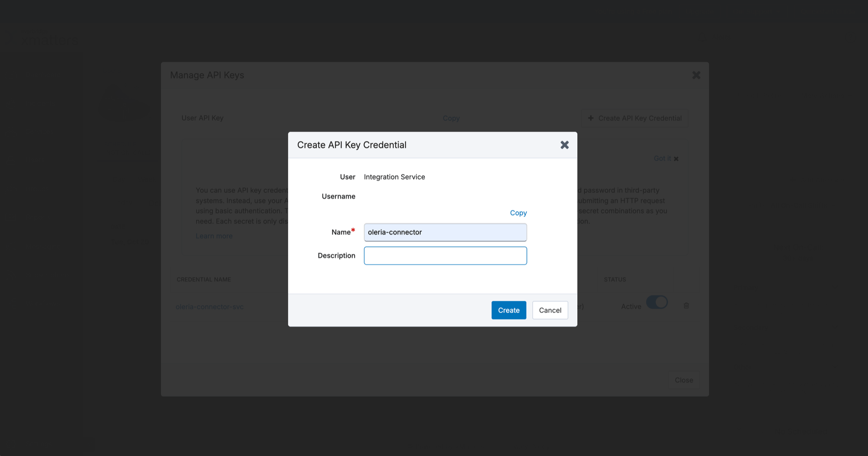Screen dimensions: 868x456
Task: Click into the Description field
Action: pyautogui.click(x=445, y=256)
